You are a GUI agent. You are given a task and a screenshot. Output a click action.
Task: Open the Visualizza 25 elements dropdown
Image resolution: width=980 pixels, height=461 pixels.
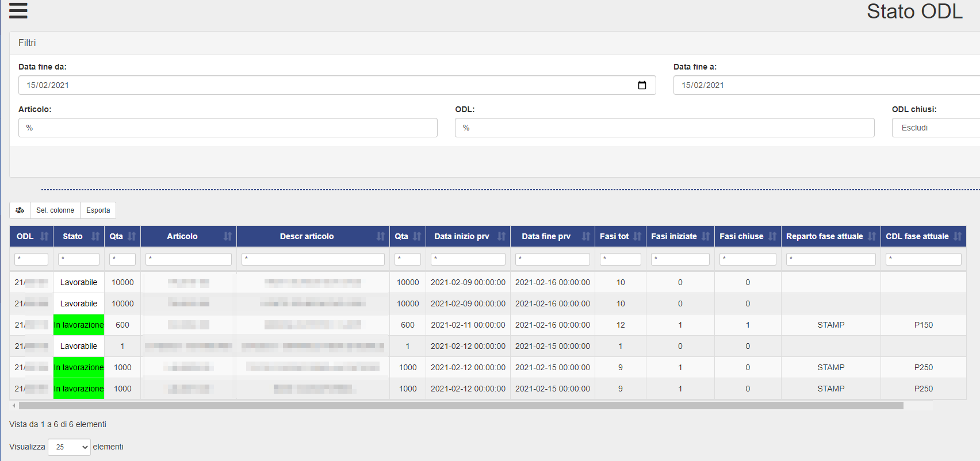click(x=69, y=447)
